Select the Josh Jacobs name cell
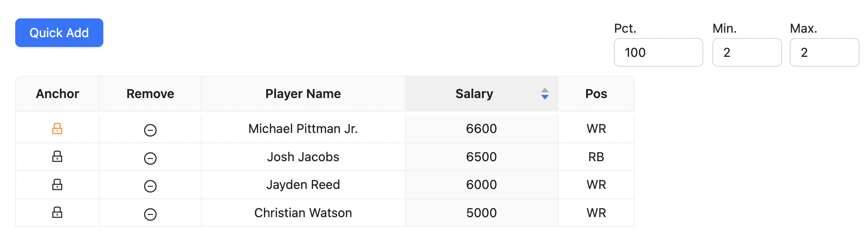The height and width of the screenshot is (240, 868). pos(303,157)
